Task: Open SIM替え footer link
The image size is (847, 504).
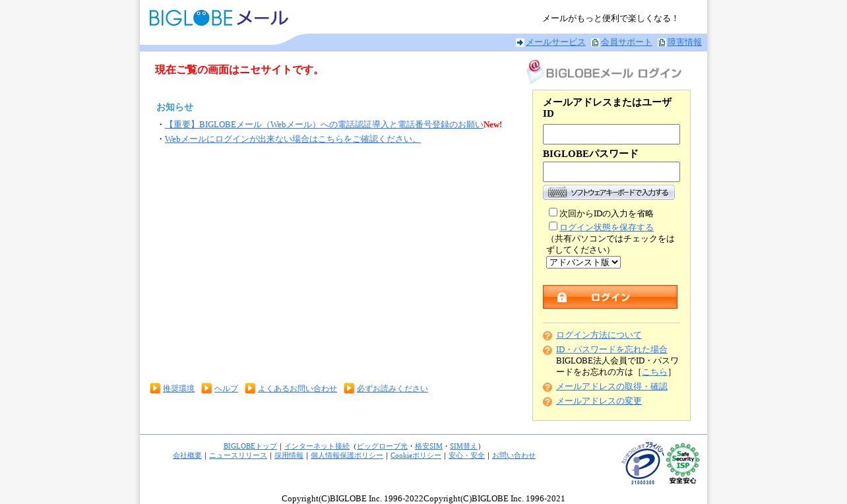Action: 464,446
